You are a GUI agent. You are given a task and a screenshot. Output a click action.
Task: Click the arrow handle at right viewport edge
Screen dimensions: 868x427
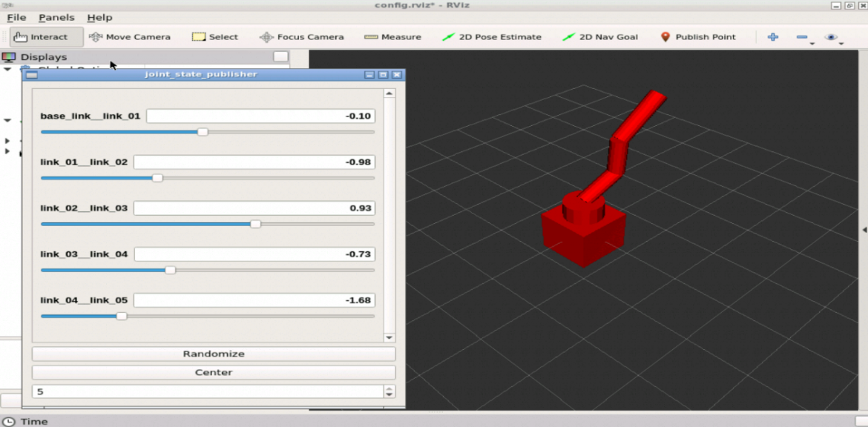864,230
